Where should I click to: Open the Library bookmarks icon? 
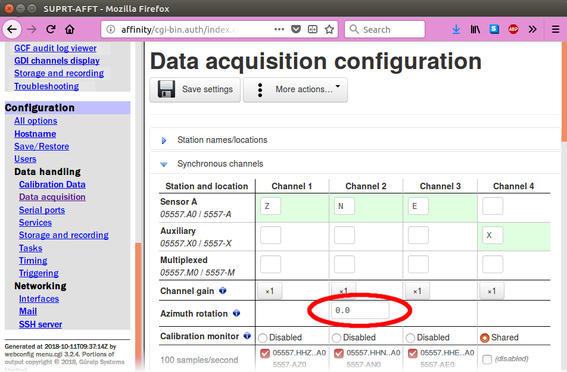click(x=475, y=29)
